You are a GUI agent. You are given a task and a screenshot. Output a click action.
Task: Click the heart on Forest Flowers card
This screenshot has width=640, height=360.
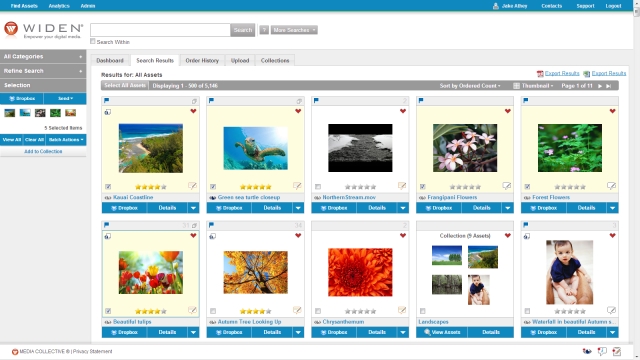(x=613, y=111)
